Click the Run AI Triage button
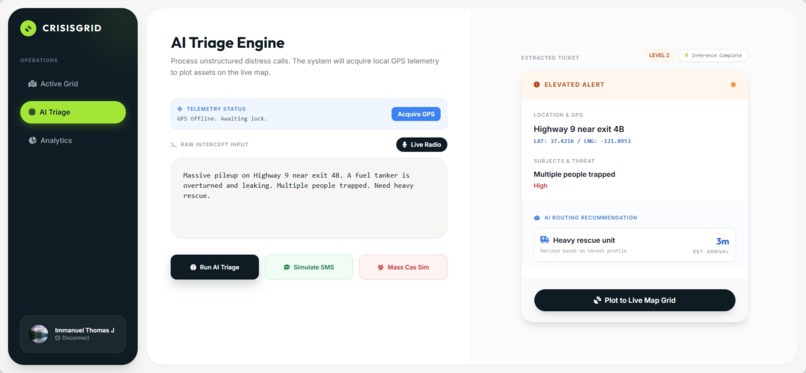The width and height of the screenshot is (806, 373). click(215, 267)
